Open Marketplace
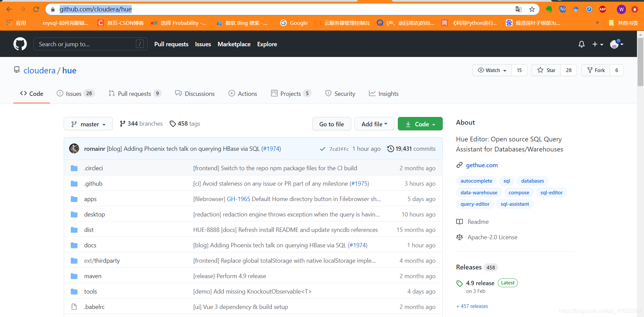Image resolution: width=644 pixels, height=317 pixels. (x=234, y=44)
